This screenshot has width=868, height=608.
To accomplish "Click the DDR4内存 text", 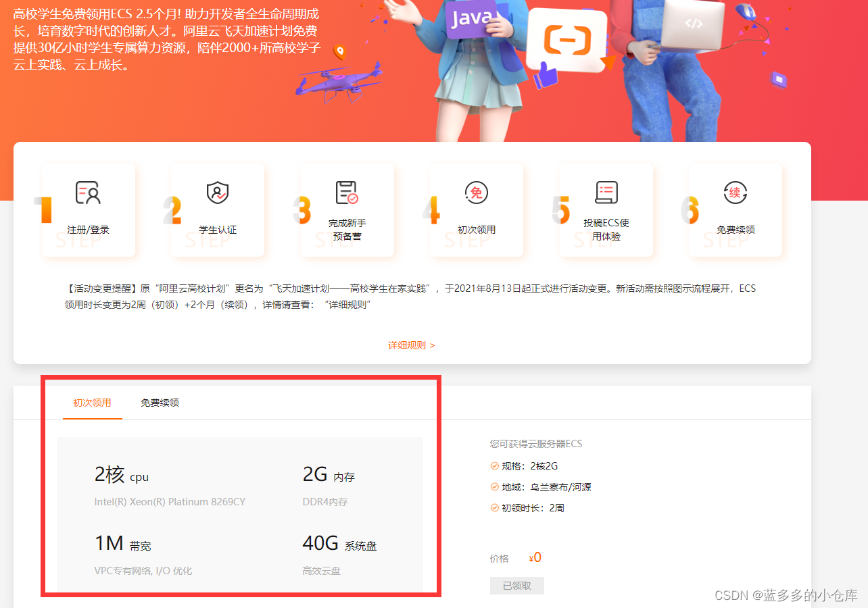I will tap(325, 502).
